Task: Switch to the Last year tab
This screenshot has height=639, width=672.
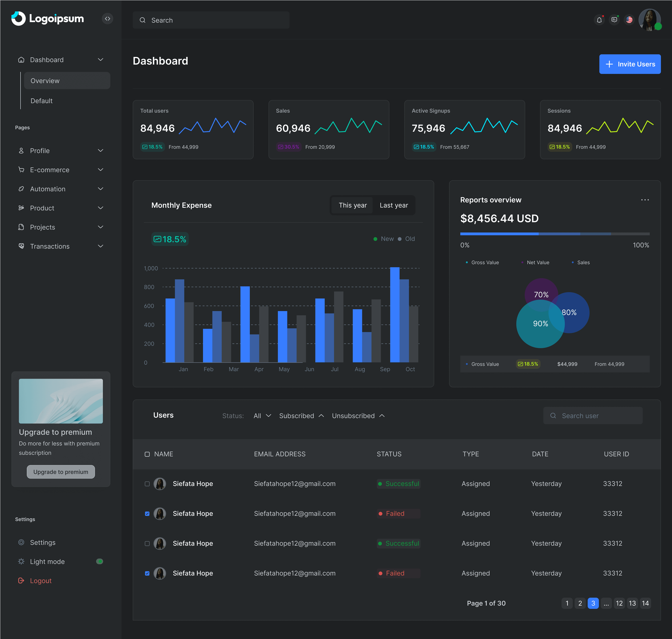Action: point(394,205)
